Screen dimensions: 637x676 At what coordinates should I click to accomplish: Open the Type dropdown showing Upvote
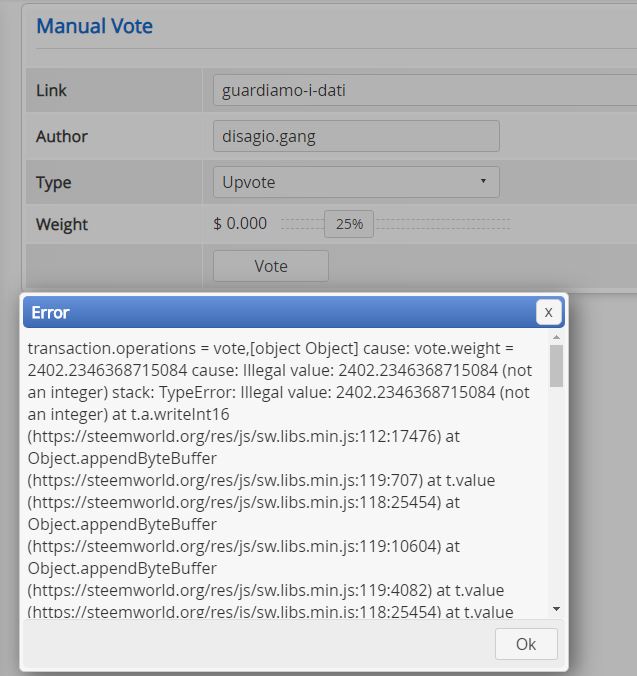pyautogui.click(x=356, y=182)
